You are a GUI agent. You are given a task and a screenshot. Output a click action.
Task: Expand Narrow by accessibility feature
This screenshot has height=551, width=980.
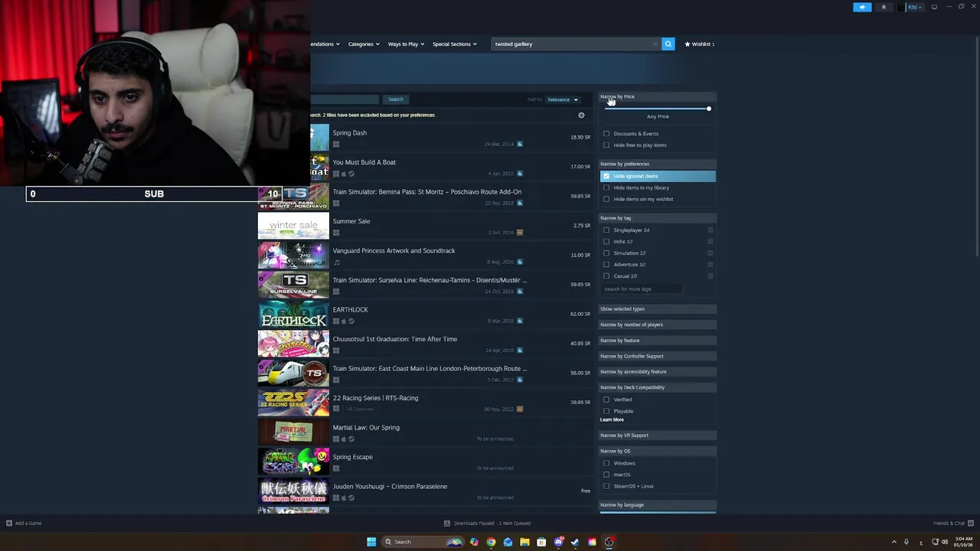pyautogui.click(x=658, y=372)
